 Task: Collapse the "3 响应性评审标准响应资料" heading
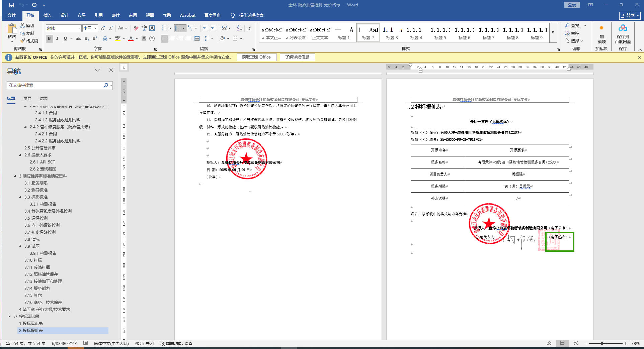15,176
